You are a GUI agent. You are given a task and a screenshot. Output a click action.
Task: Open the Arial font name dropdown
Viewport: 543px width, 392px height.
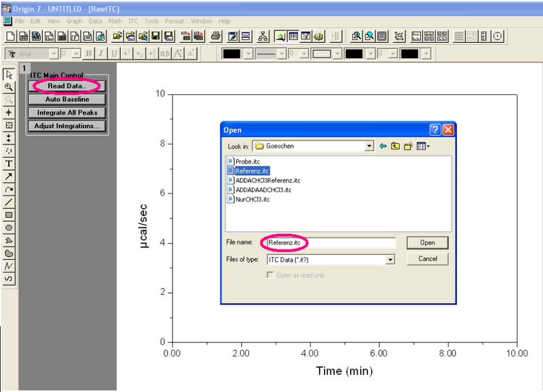click(54, 54)
